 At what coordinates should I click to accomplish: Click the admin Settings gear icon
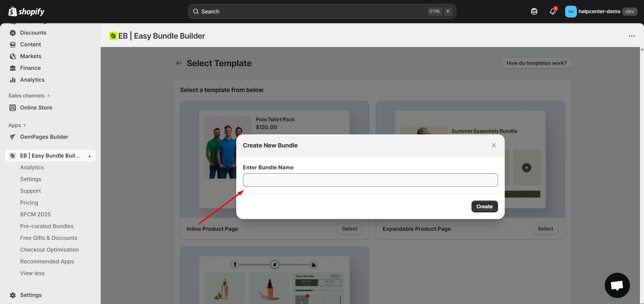pos(13,295)
